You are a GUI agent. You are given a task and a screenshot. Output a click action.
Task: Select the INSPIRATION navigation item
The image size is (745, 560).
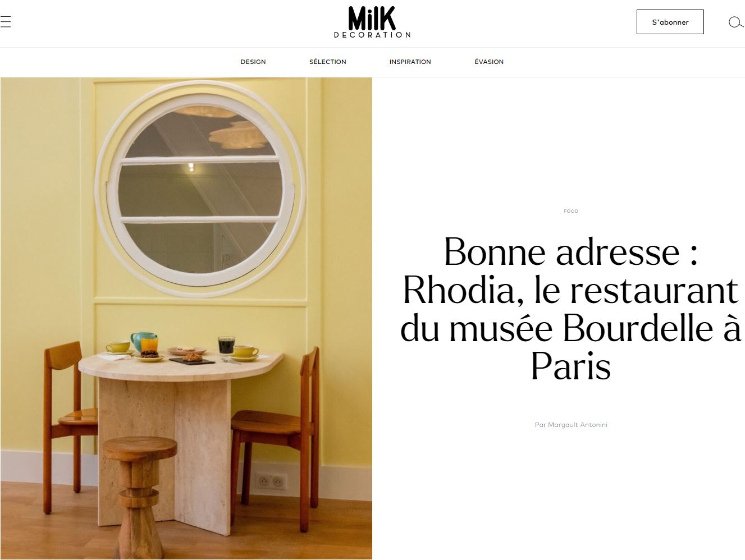(x=410, y=62)
